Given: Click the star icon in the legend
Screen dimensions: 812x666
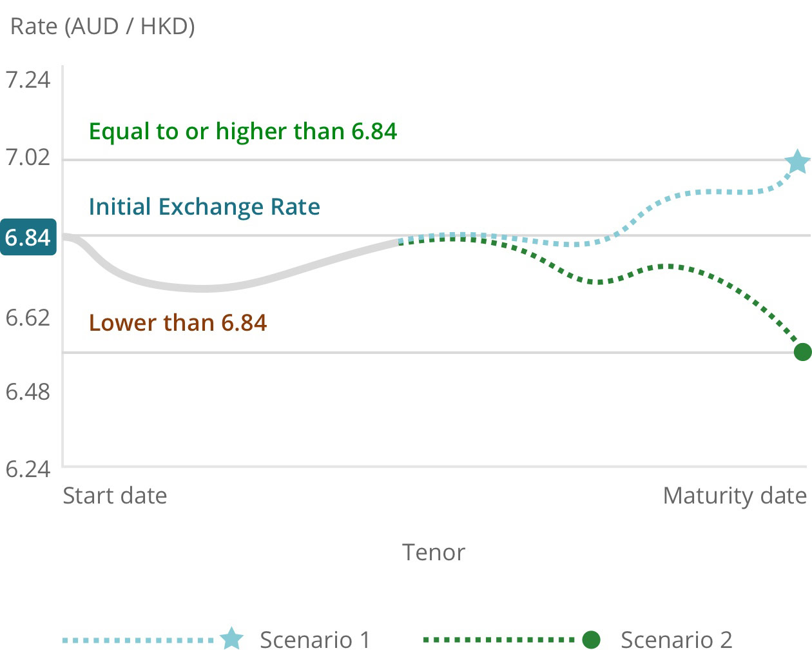Looking at the screenshot, I should [x=231, y=639].
